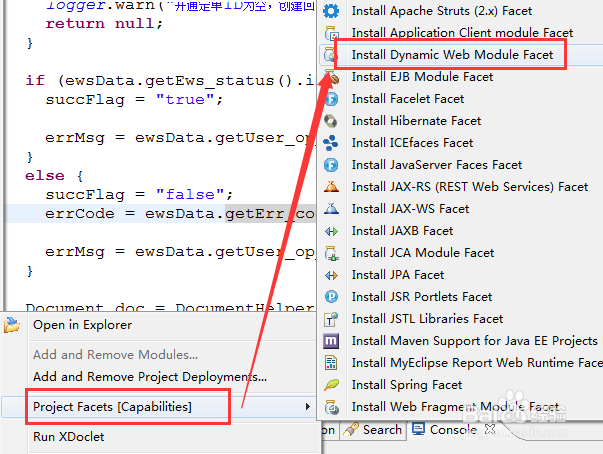Image resolution: width=603 pixels, height=454 pixels.
Task: Select Install JavaServer Faces Facet
Action: 436,165
